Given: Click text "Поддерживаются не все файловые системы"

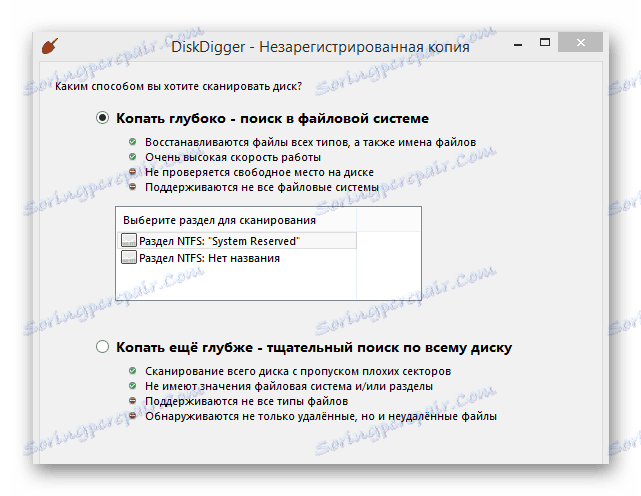Looking at the screenshot, I should click(x=262, y=187).
